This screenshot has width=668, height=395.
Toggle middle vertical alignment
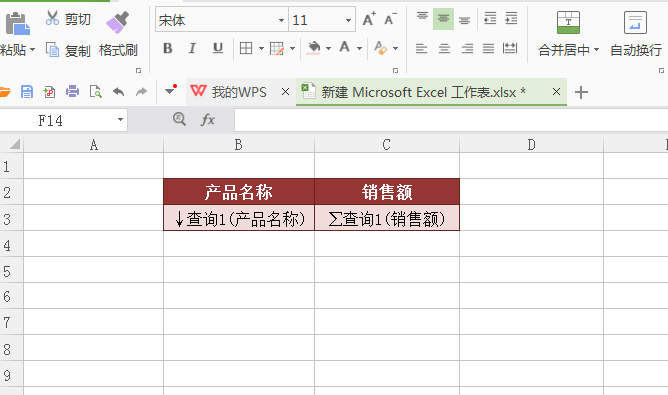click(x=443, y=19)
